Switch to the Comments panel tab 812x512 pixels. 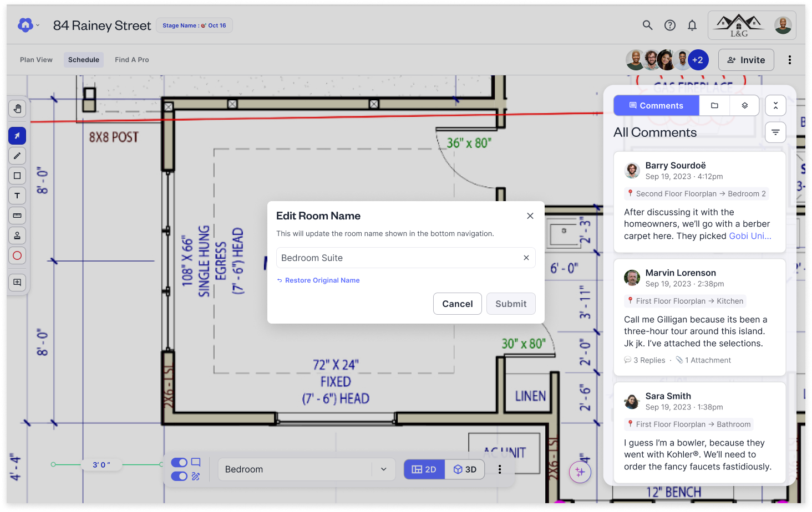click(x=656, y=105)
